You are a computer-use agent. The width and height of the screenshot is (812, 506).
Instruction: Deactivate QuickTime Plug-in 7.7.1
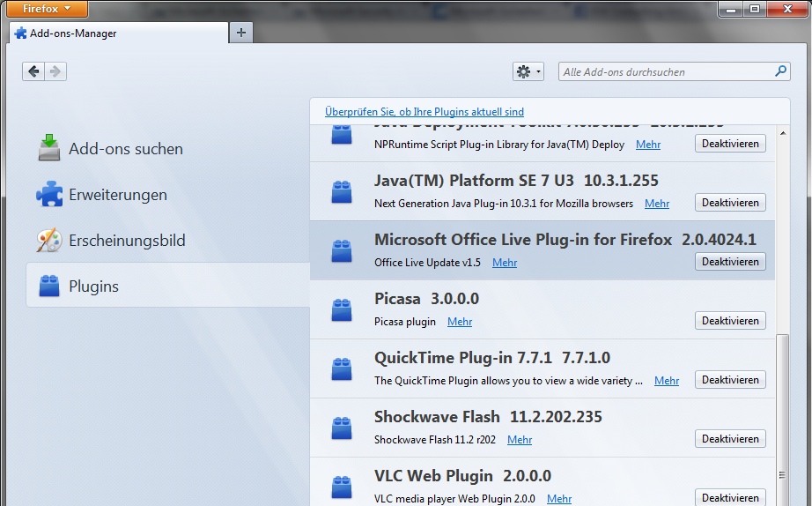(730, 380)
